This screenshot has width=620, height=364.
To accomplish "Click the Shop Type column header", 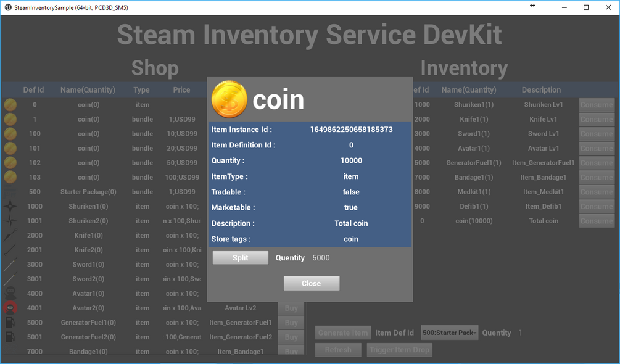I will [x=141, y=89].
